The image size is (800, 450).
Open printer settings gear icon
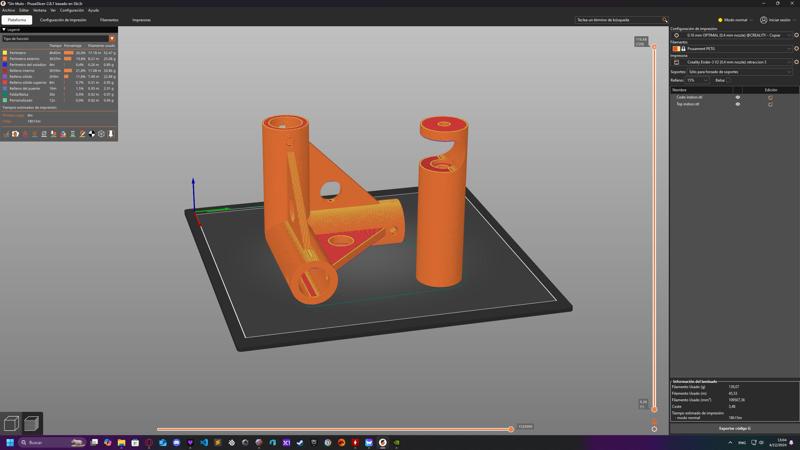(796, 62)
